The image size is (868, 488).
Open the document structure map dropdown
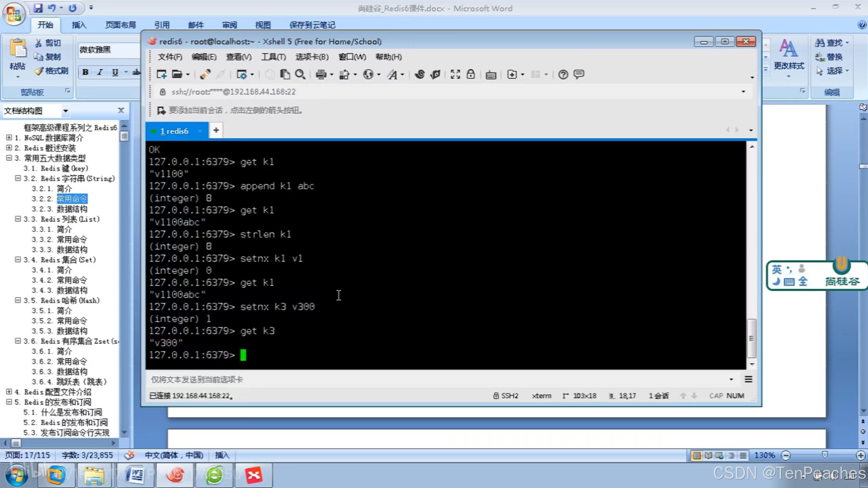pyautogui.click(x=66, y=111)
